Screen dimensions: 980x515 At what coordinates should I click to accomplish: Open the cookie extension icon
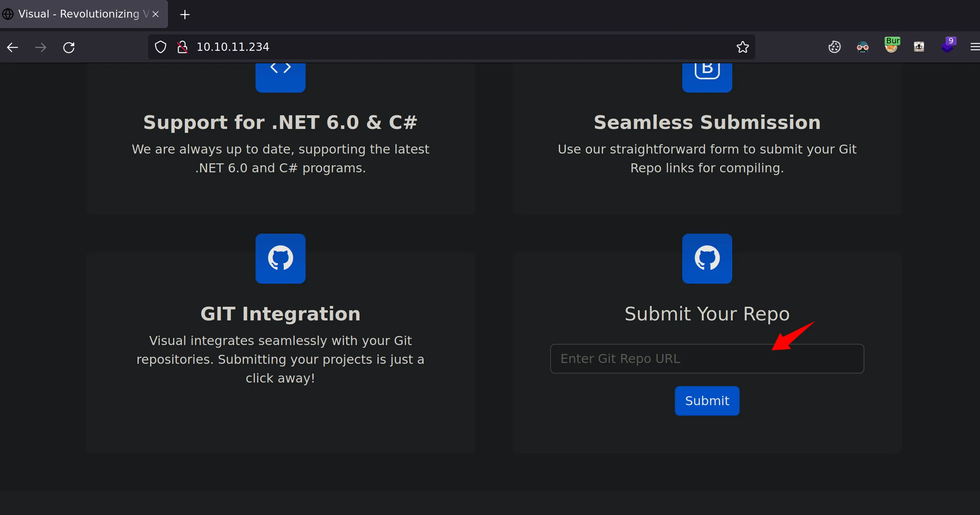[x=834, y=47]
